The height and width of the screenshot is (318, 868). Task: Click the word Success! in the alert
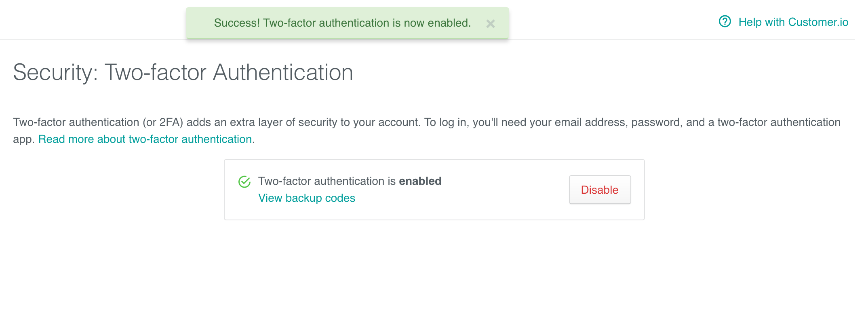237,23
